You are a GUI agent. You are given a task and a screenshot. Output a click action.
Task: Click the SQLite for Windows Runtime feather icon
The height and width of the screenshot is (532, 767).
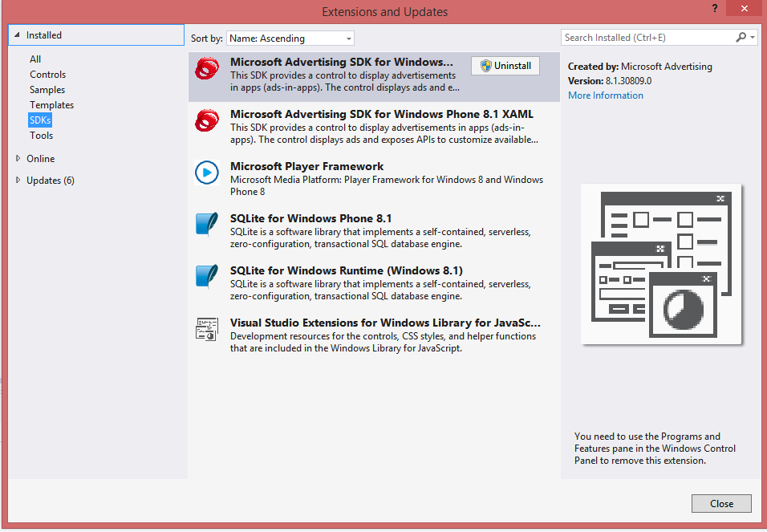207,277
